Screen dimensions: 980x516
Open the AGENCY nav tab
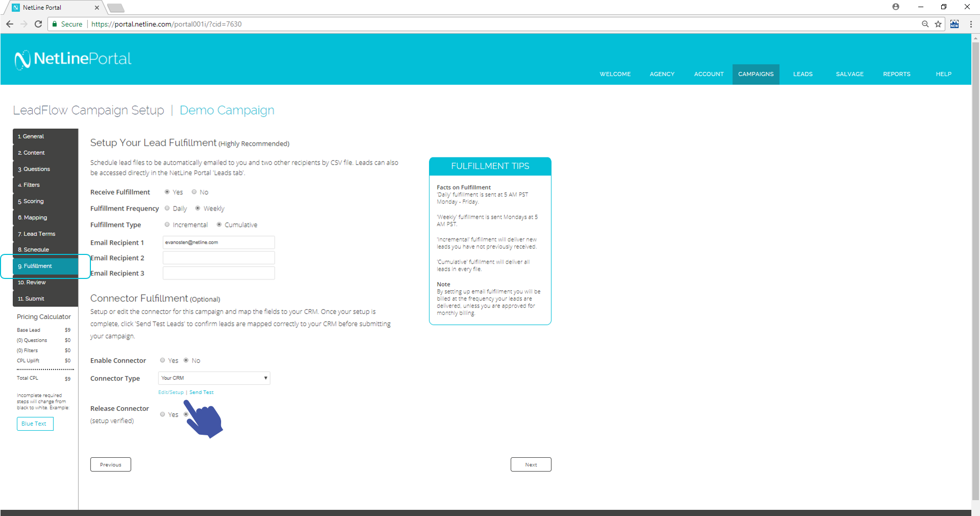[x=662, y=74]
